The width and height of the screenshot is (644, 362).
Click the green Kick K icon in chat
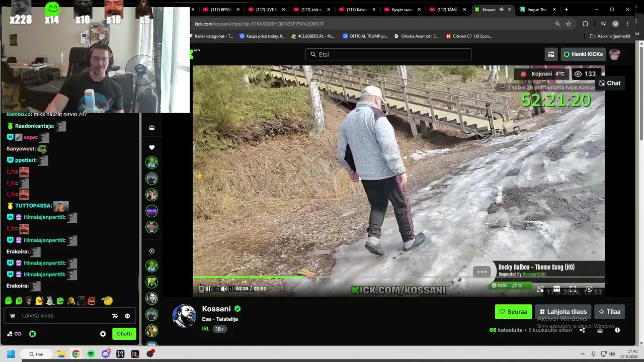pyautogui.click(x=33, y=334)
